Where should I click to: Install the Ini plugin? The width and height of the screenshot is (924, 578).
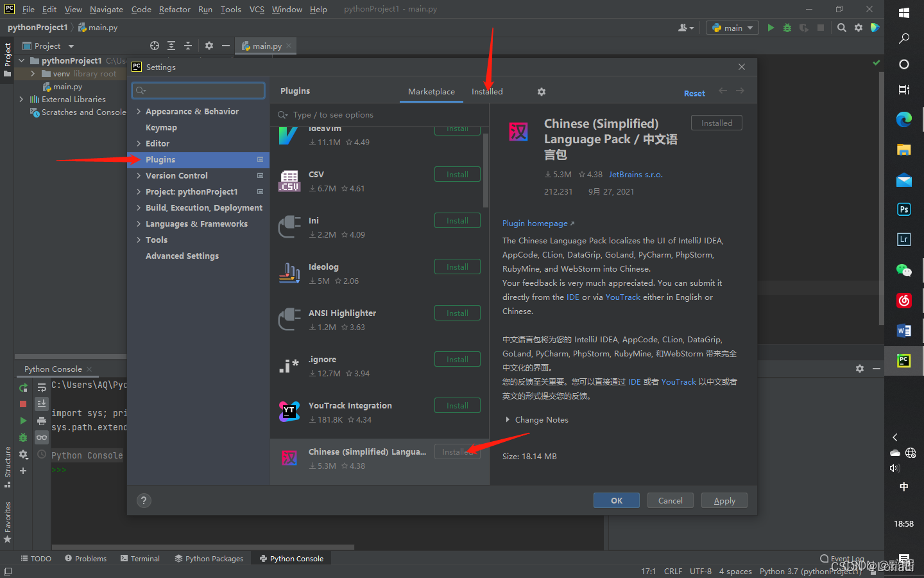coord(458,221)
